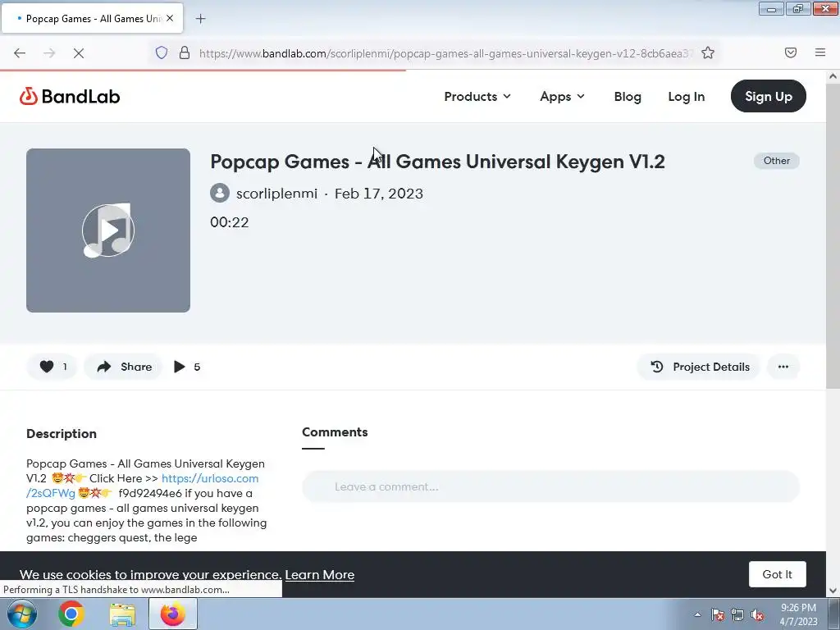This screenshot has height=630, width=840.
Task: Click the vertical scrollbar thumb
Action: pyautogui.click(x=833, y=236)
